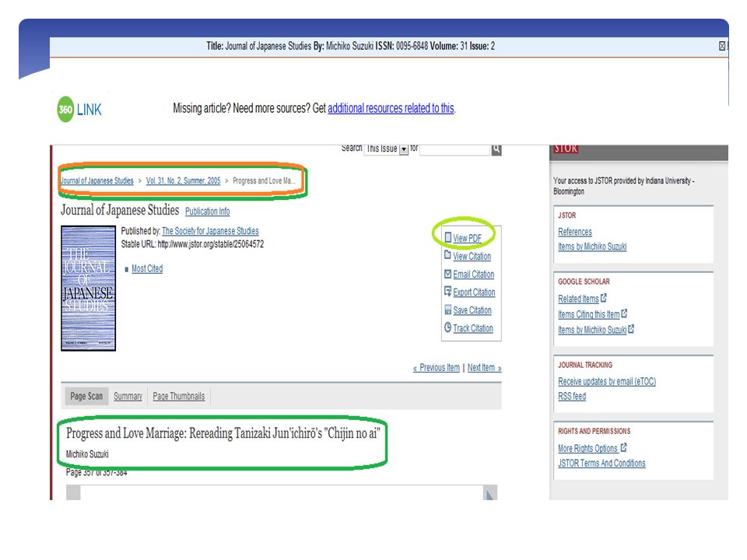Click the Stable URL text
Image resolution: width=747 pixels, height=560 pixels.
[192, 244]
